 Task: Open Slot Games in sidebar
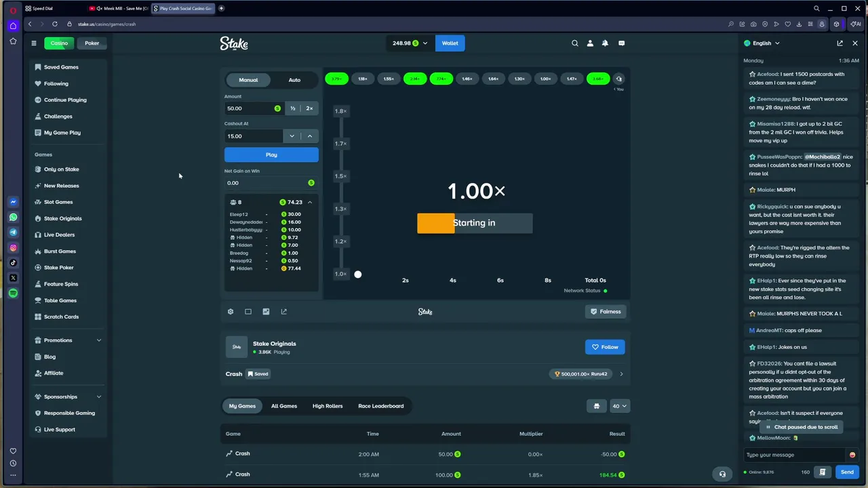(x=58, y=202)
